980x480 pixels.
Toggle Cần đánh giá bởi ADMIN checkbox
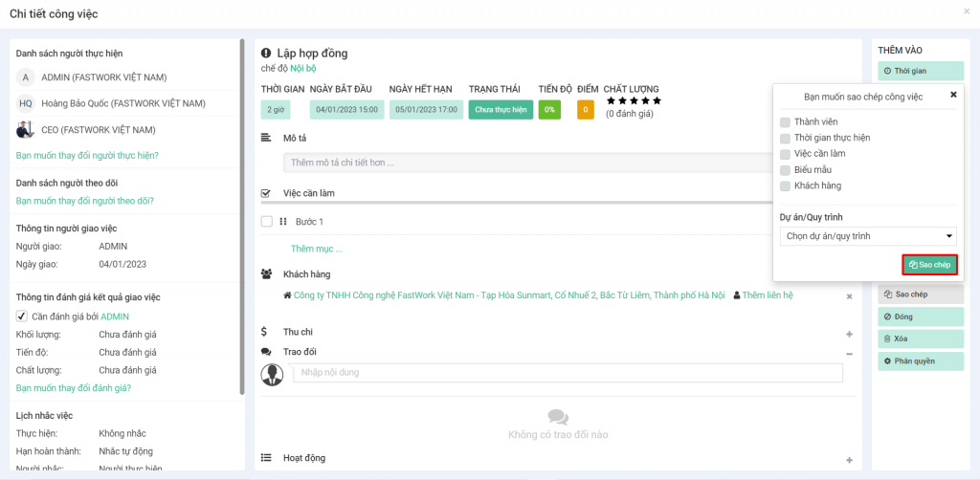point(22,316)
